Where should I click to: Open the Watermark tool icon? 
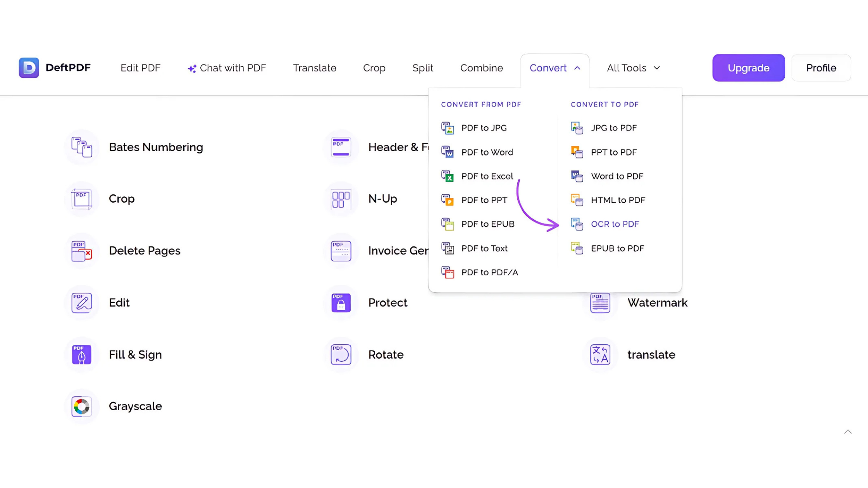coord(600,303)
